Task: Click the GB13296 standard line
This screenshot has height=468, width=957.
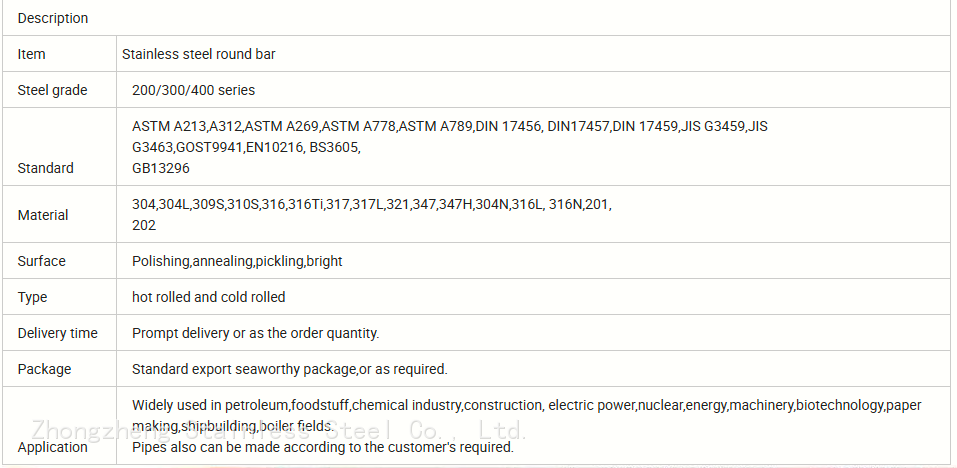Action: (161, 168)
